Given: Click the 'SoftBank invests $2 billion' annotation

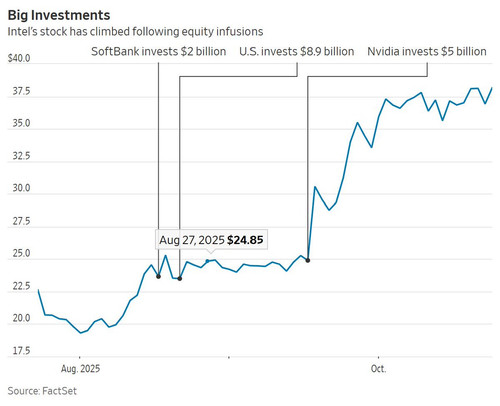Looking at the screenshot, I should (x=159, y=51).
